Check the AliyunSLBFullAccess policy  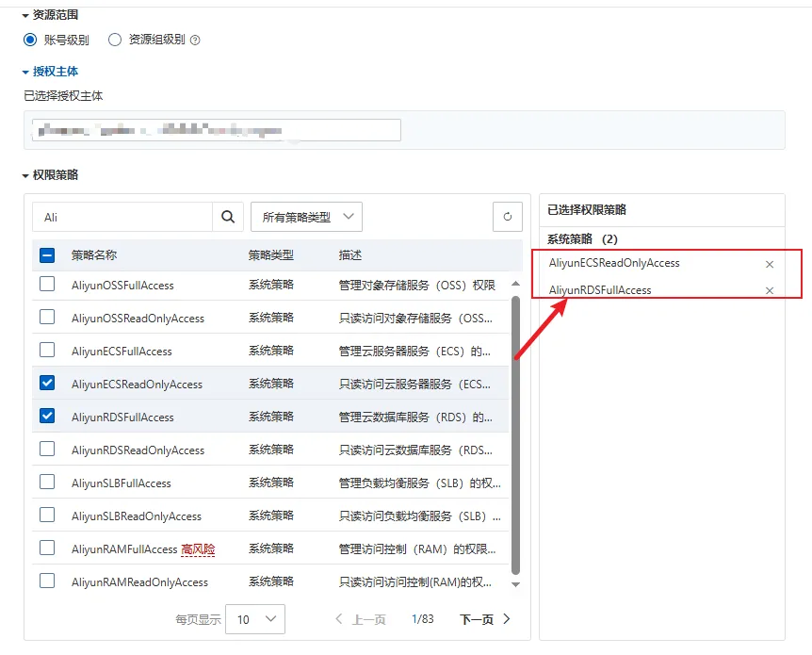47,482
